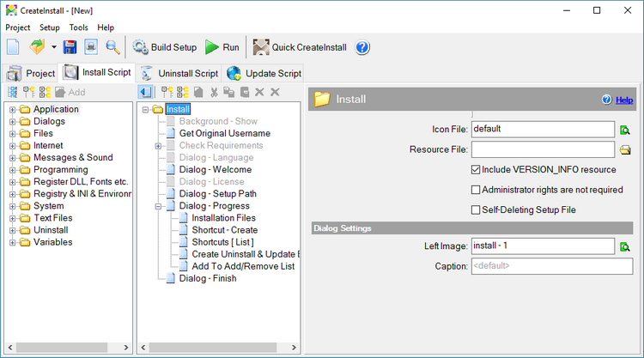This screenshot has height=358, width=644.
Task: Click the paste icon in the script toolbar
Action: pos(245,92)
